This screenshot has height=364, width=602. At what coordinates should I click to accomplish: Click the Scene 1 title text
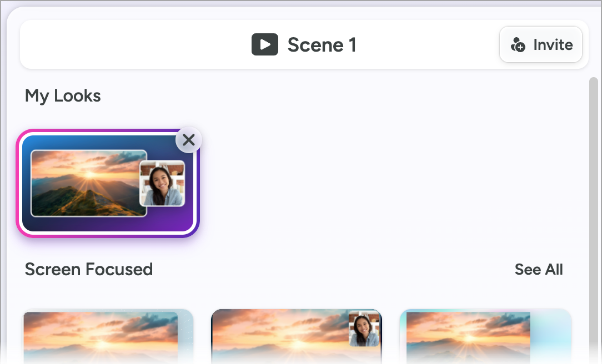coord(322,45)
